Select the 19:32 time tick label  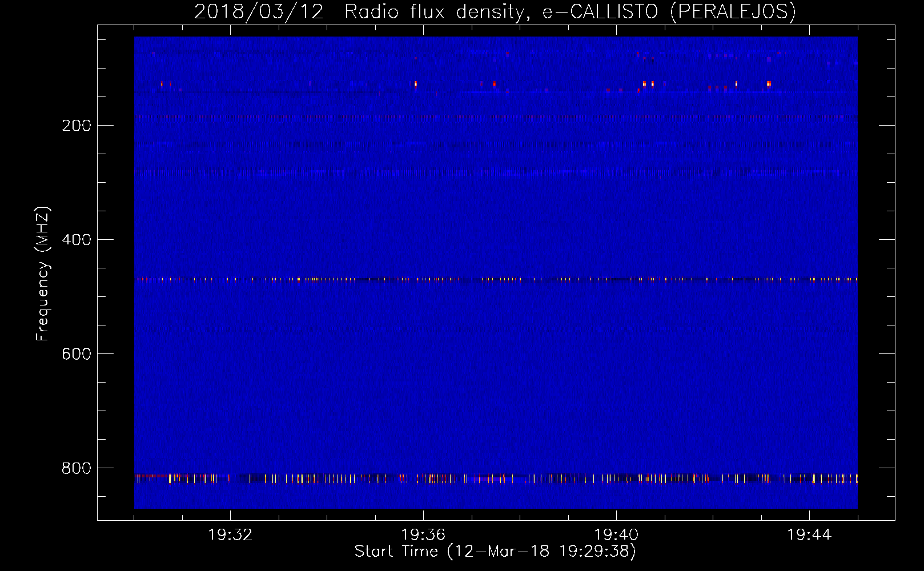click(230, 535)
